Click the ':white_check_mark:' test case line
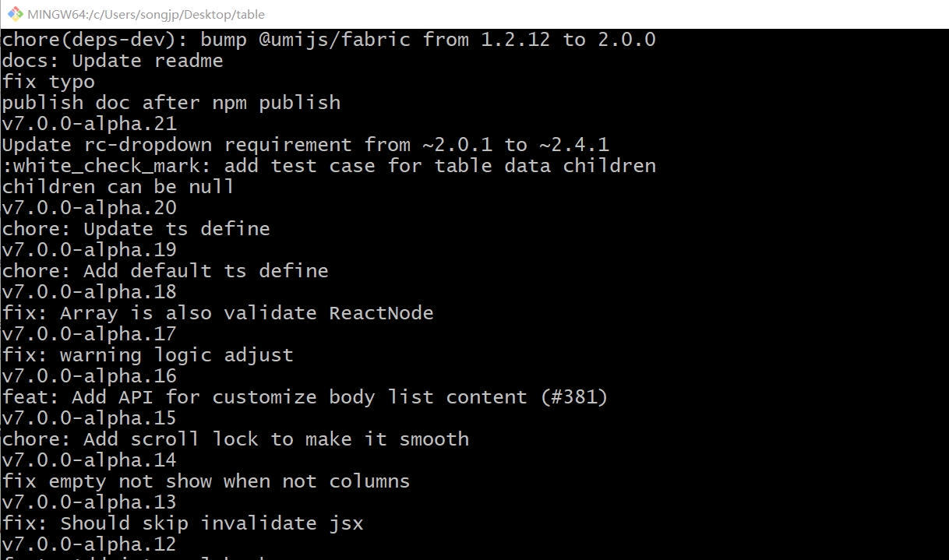 pos(328,166)
